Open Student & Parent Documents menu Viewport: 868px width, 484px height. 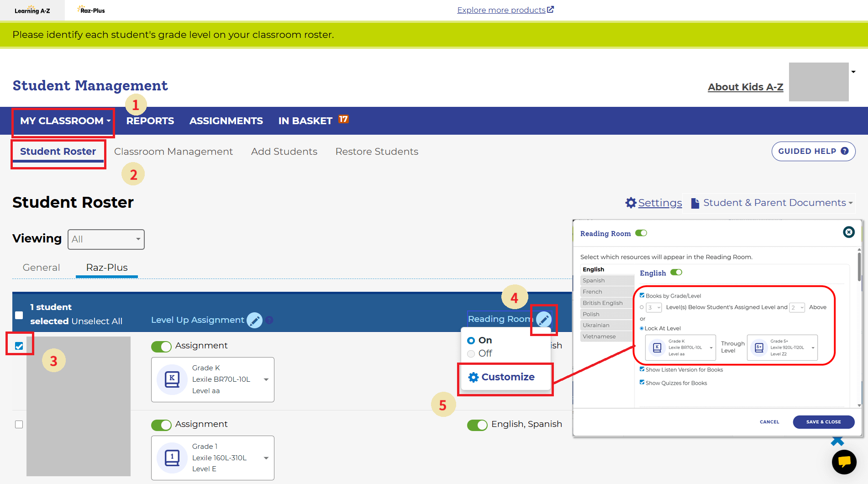point(773,203)
